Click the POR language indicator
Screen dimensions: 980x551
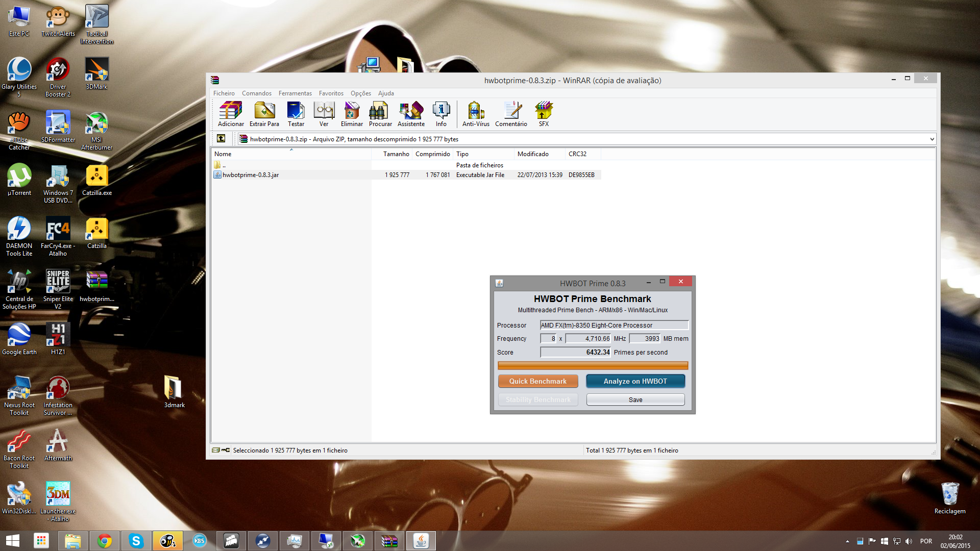926,541
